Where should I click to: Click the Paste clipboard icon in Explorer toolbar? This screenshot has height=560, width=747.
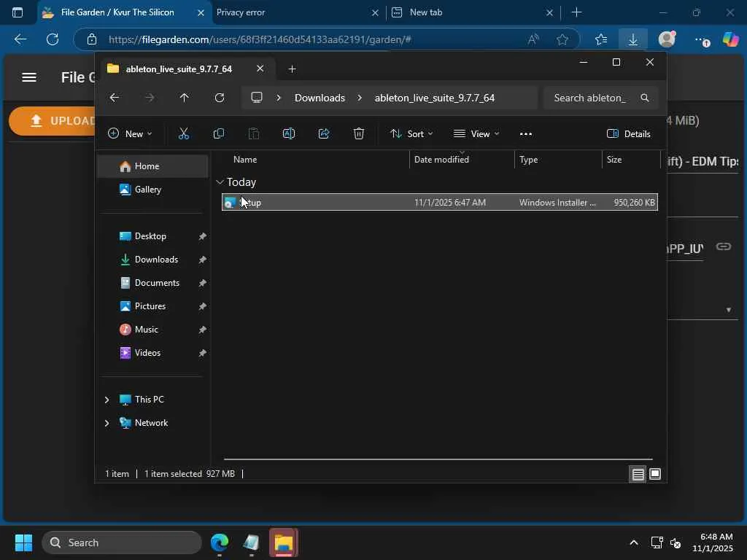(x=254, y=134)
